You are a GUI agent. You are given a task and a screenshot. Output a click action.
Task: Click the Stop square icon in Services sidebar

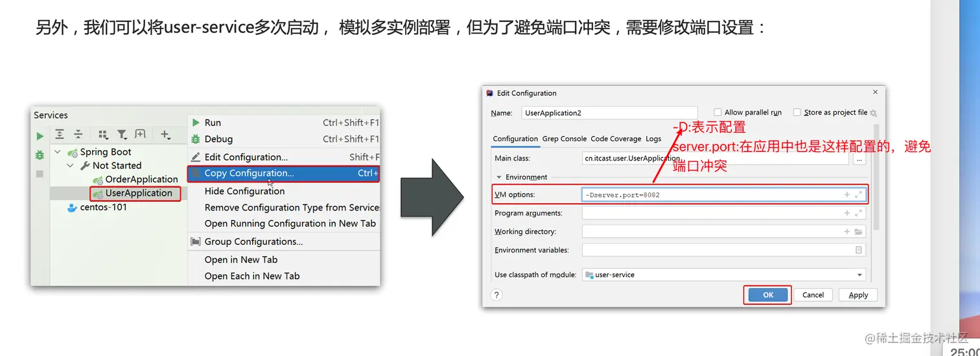[40, 174]
